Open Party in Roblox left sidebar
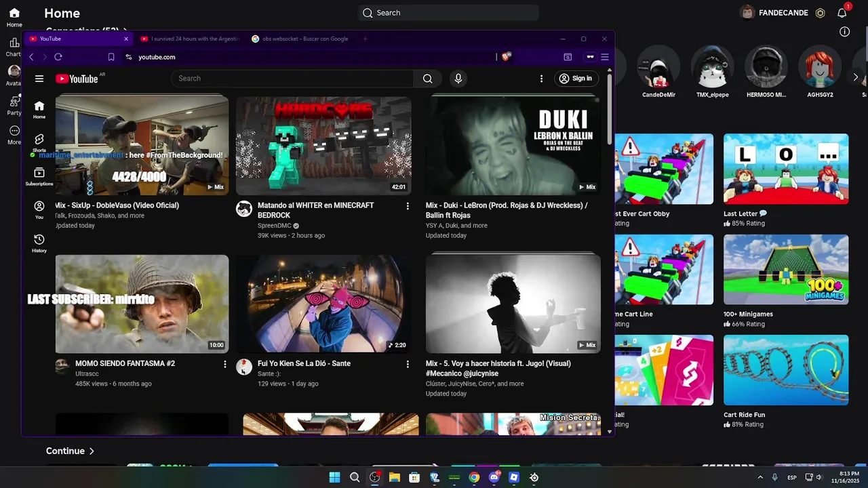This screenshot has width=868, height=488. 14,106
